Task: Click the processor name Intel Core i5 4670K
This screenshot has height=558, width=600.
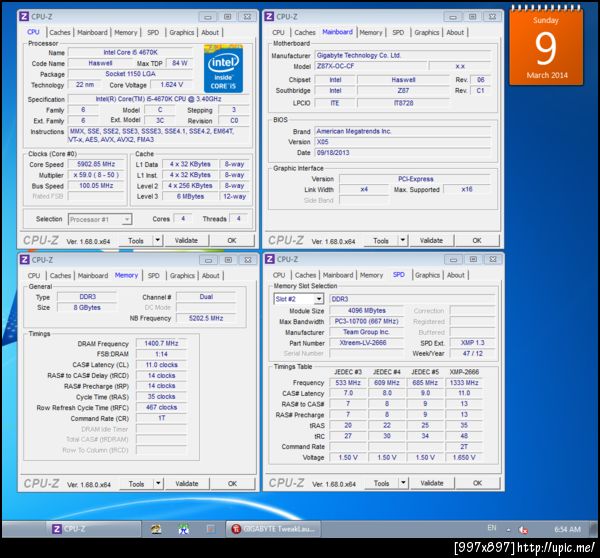Action: click(130, 52)
